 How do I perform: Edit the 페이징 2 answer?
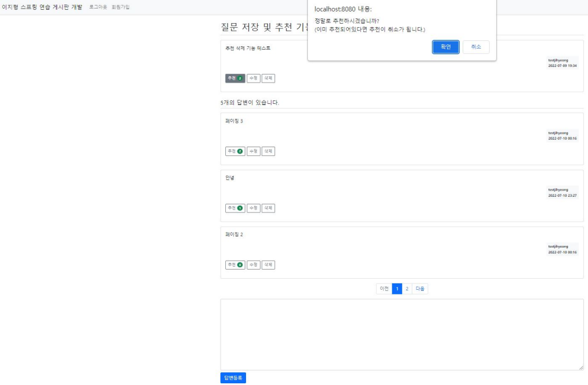click(252, 266)
